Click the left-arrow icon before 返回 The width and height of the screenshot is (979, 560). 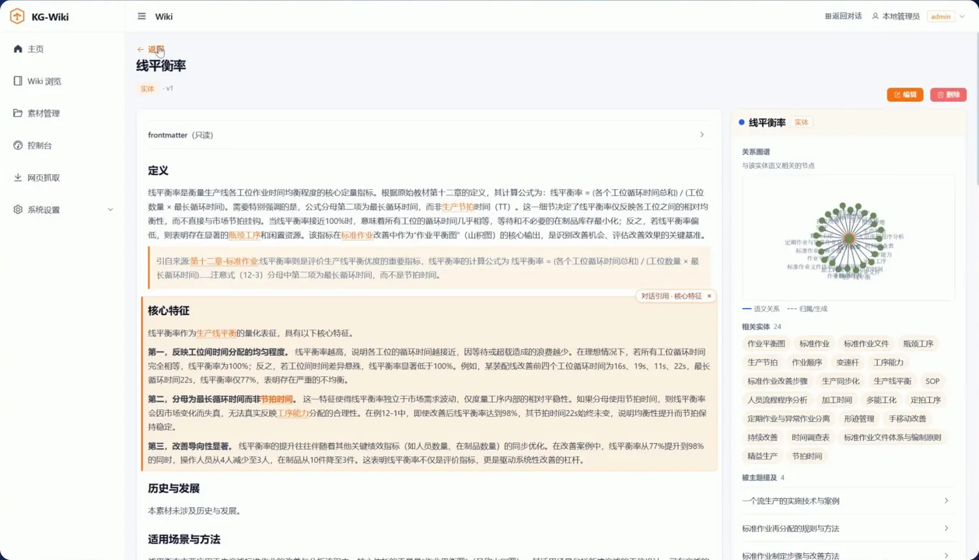pos(140,50)
